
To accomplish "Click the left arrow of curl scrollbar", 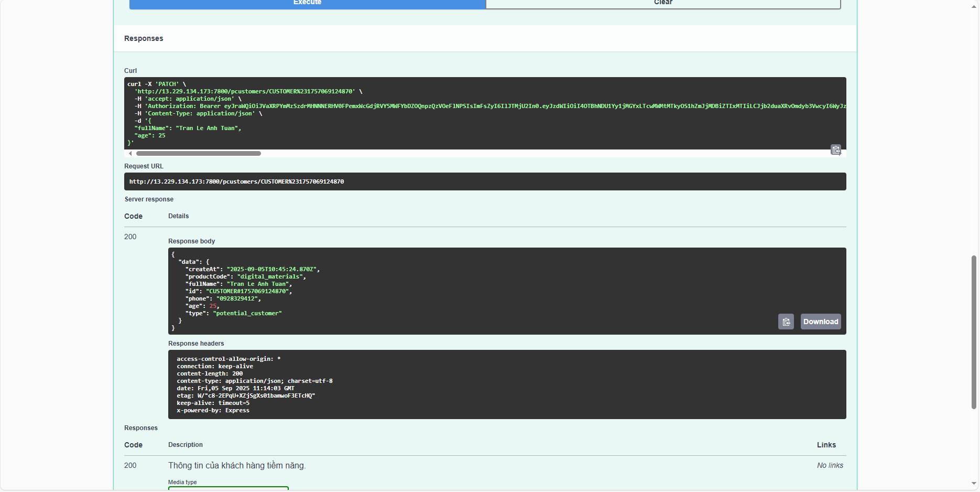I will tap(130, 154).
